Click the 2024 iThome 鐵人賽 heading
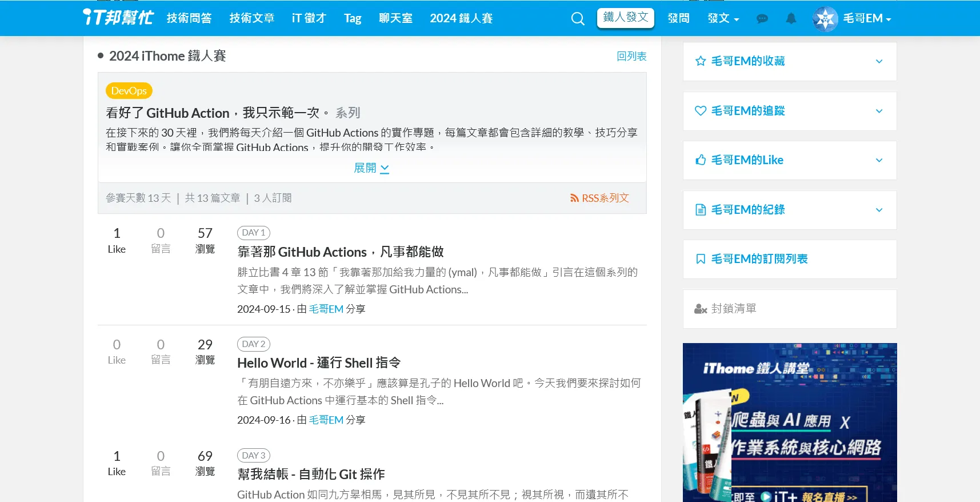 [167, 56]
